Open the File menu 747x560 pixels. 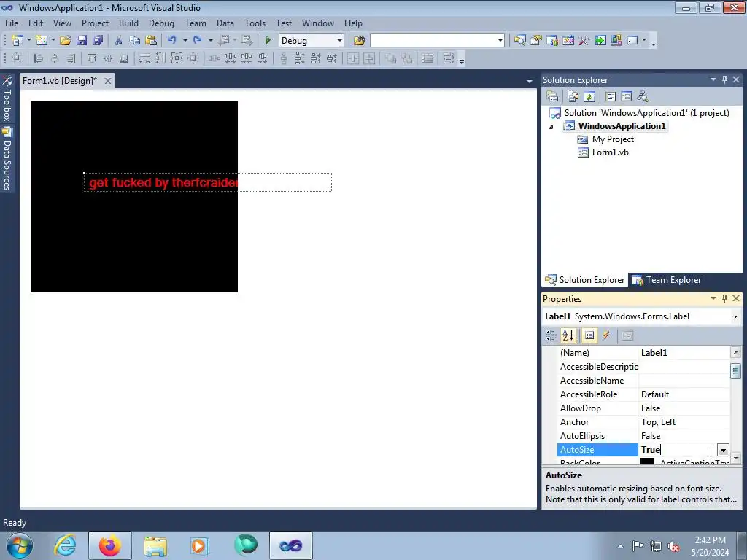coord(12,23)
